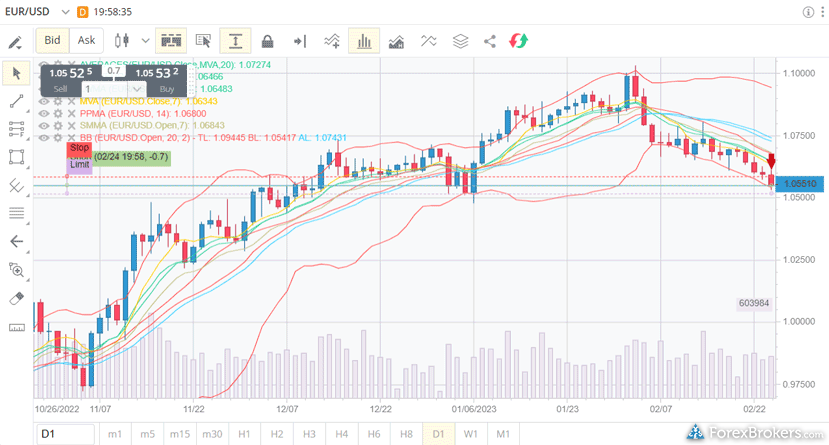829x445 pixels.
Task: Select the pencil drawing tool
Action: tap(15, 41)
